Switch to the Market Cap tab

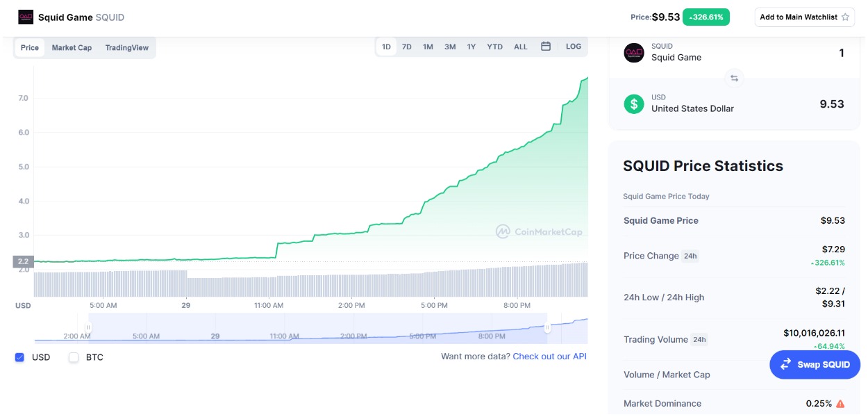[x=72, y=48]
